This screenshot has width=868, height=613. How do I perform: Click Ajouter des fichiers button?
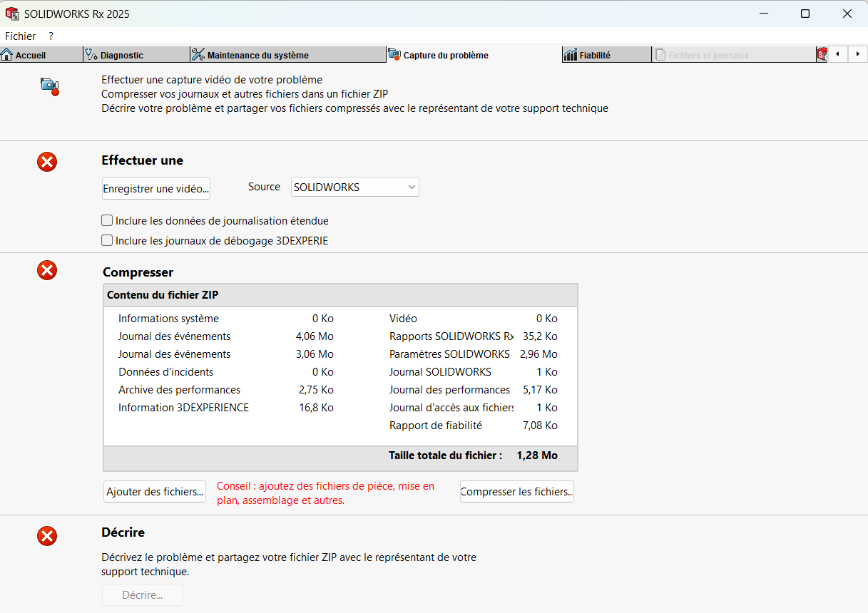point(155,492)
